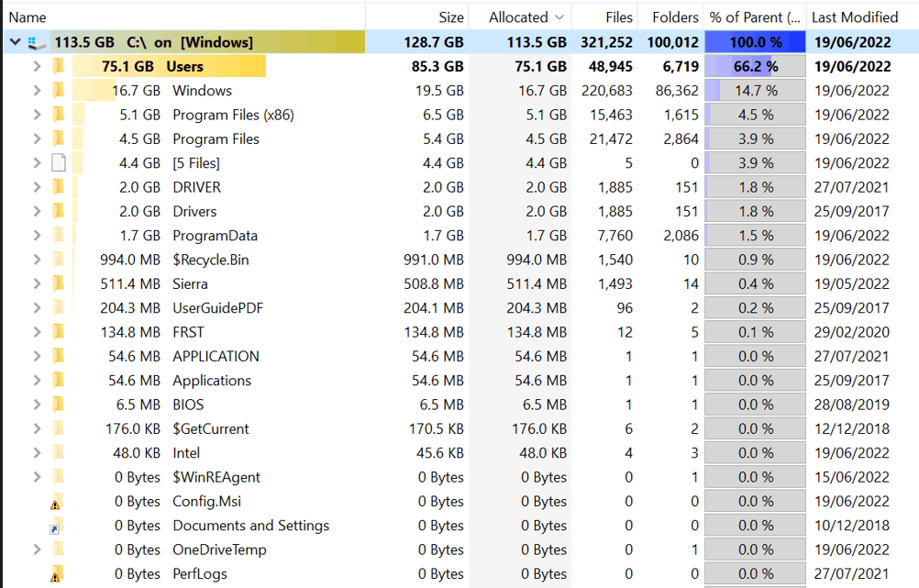Click the Applications folder icon

58,381
